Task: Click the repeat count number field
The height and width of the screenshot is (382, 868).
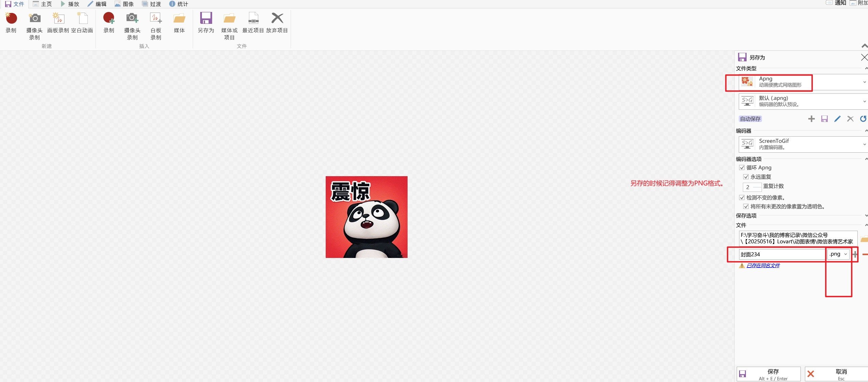Action: (x=752, y=187)
